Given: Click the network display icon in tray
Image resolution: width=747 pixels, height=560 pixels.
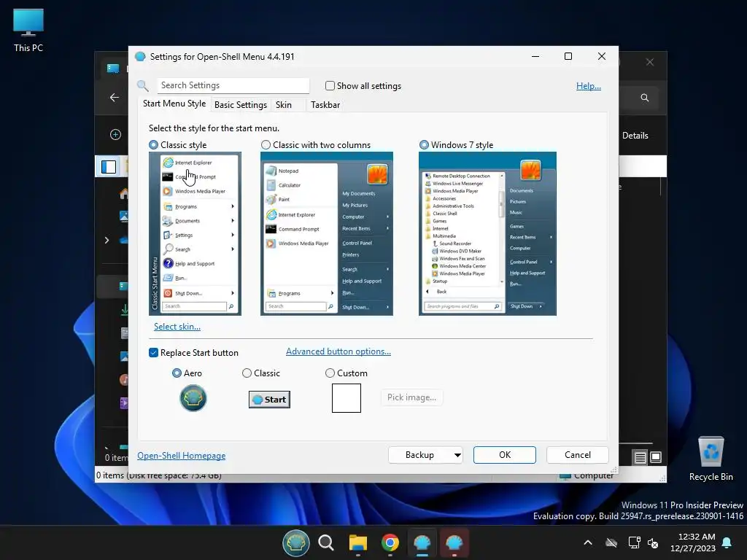Looking at the screenshot, I should (634, 542).
